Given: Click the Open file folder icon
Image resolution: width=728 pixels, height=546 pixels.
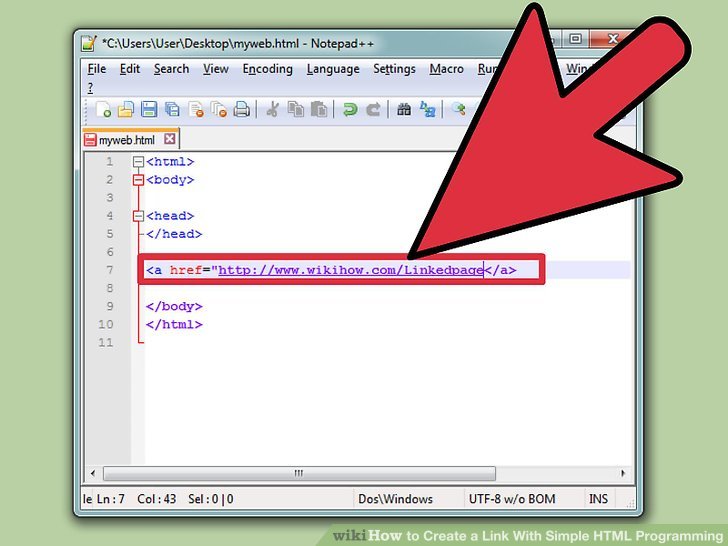Looking at the screenshot, I should pyautogui.click(x=126, y=110).
